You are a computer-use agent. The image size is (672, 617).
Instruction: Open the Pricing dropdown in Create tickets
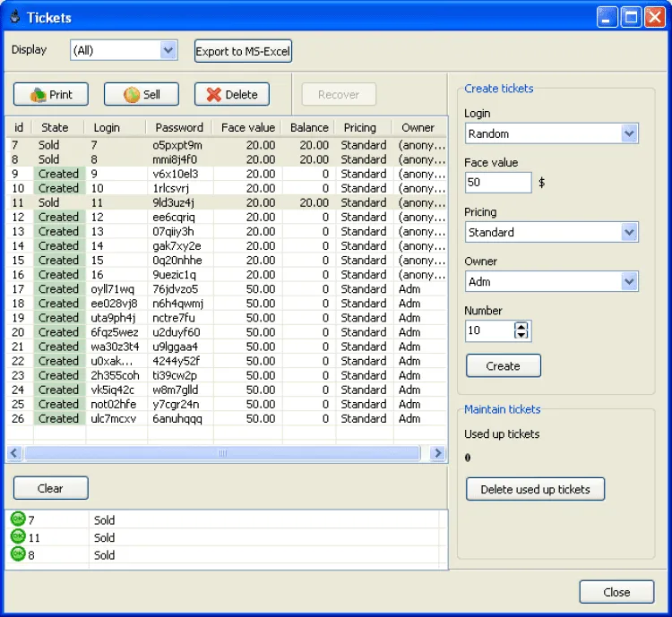click(x=628, y=232)
